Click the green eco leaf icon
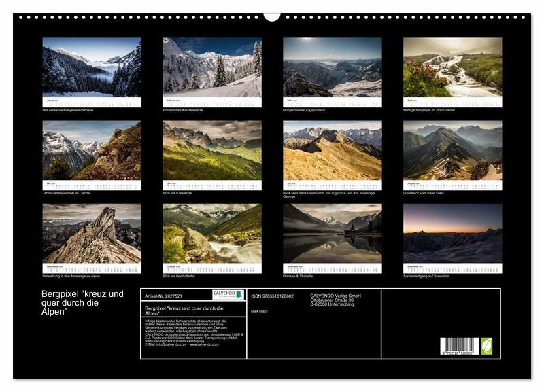Viewport: 544px width, 392px height. pos(486,346)
